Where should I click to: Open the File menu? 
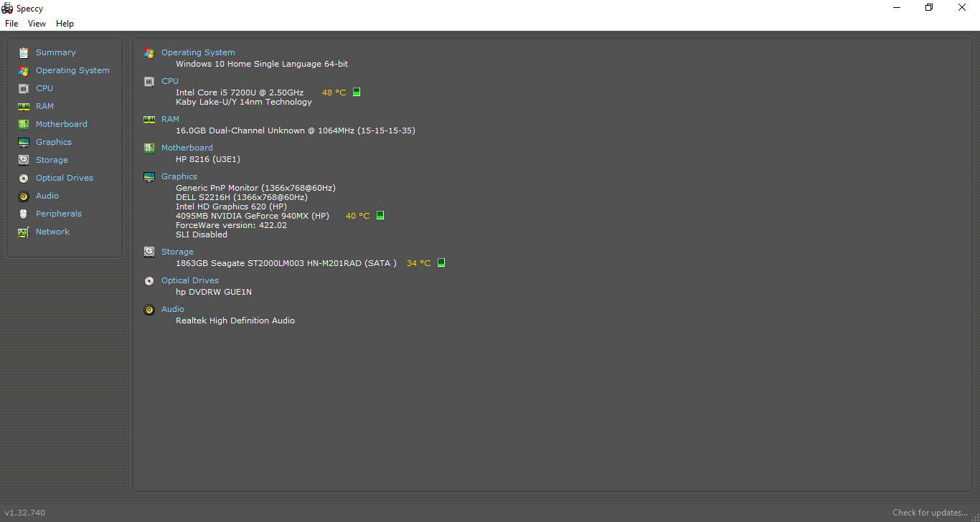[11, 24]
